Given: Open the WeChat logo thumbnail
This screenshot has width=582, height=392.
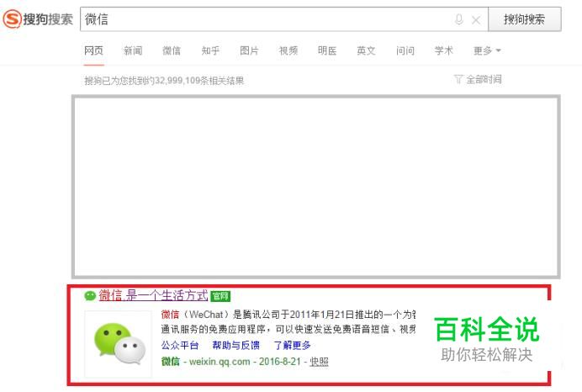Looking at the screenshot, I should coord(119,344).
